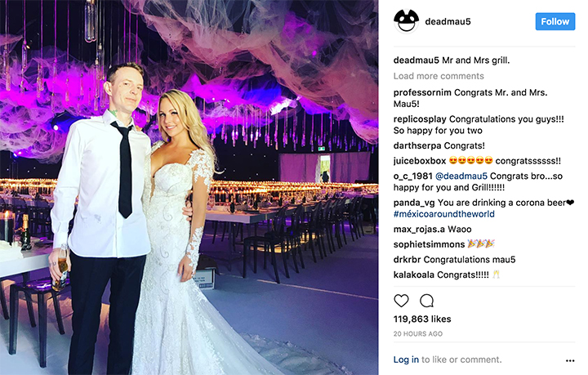Open deadmau5 username in post header

pyautogui.click(x=448, y=22)
